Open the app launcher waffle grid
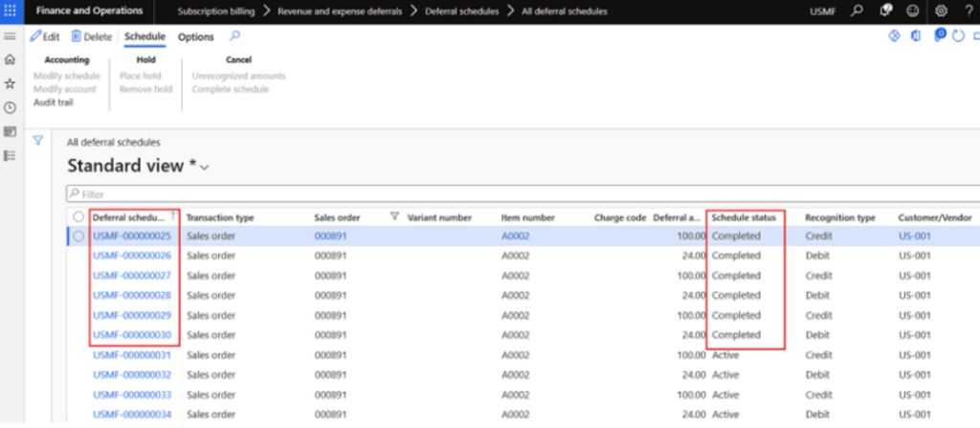 pyautogui.click(x=11, y=11)
